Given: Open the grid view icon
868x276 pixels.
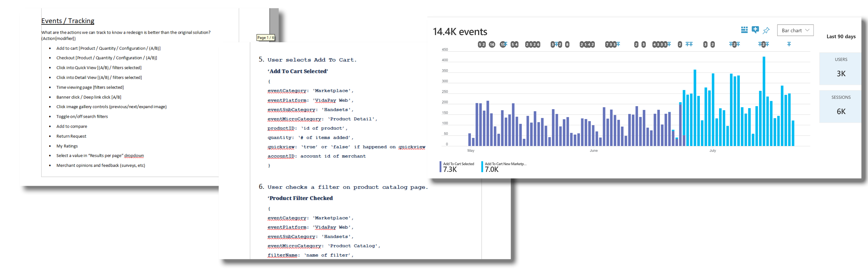Looking at the screenshot, I should pos(744,30).
